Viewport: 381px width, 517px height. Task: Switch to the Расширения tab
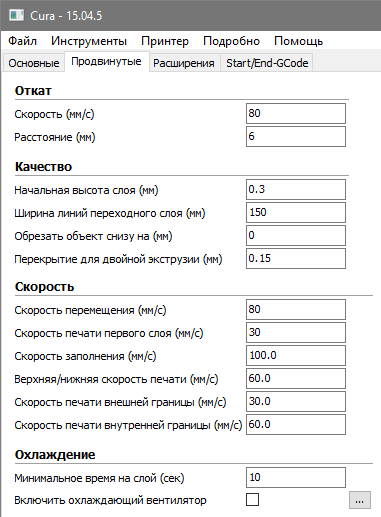click(x=184, y=63)
